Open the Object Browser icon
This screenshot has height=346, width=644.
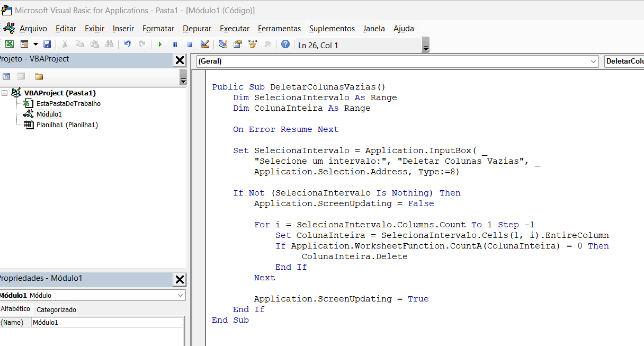click(x=253, y=45)
